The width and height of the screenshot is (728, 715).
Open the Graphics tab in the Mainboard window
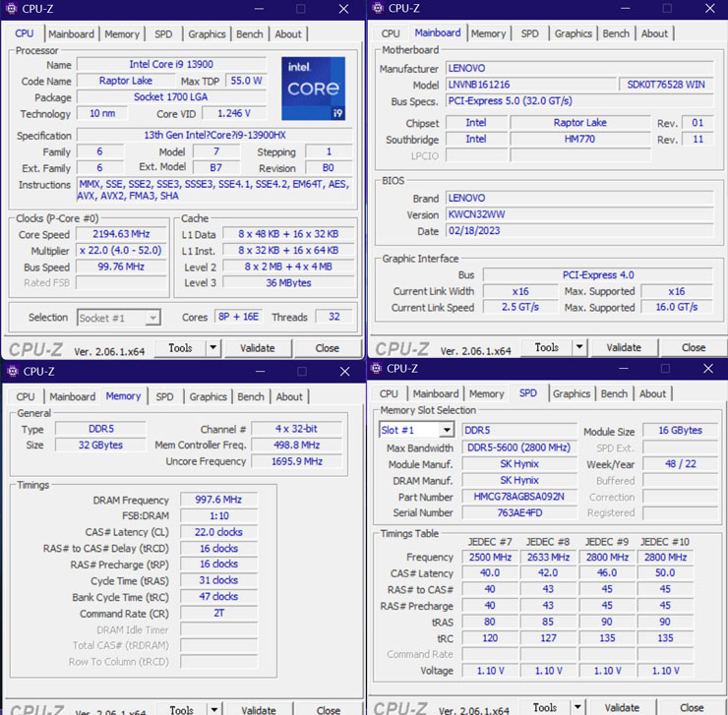pyautogui.click(x=573, y=33)
